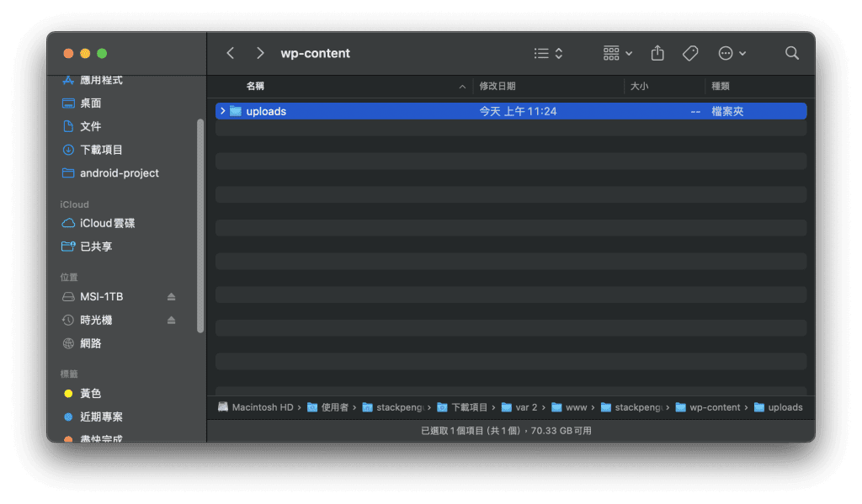Open the group-by options dropdown
862x504 pixels.
(618, 53)
